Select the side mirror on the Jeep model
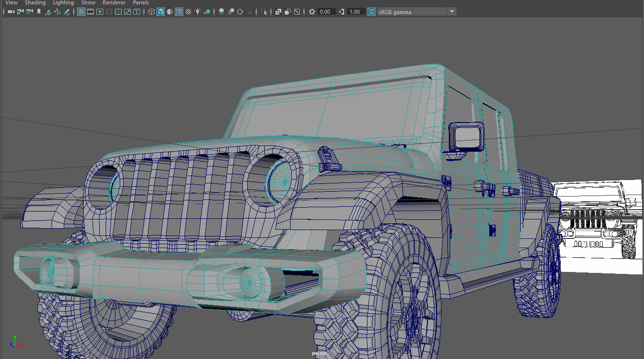Screen dimensions: 644x359 466,137
